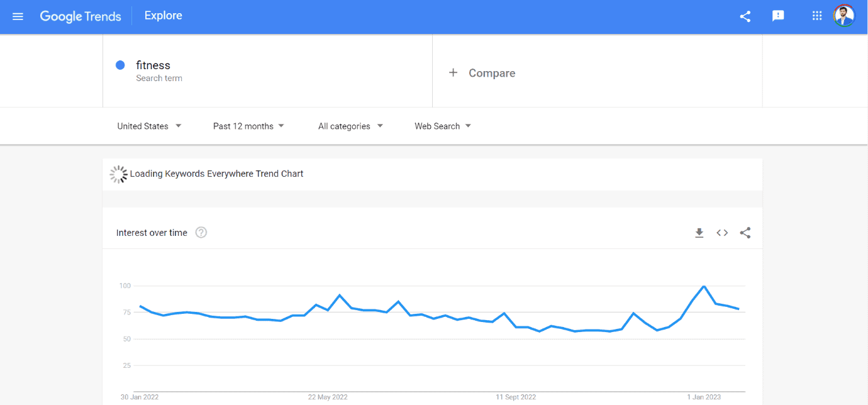The height and width of the screenshot is (405, 868).
Task: Click the blue dot beside the fitness term
Action: [120, 65]
